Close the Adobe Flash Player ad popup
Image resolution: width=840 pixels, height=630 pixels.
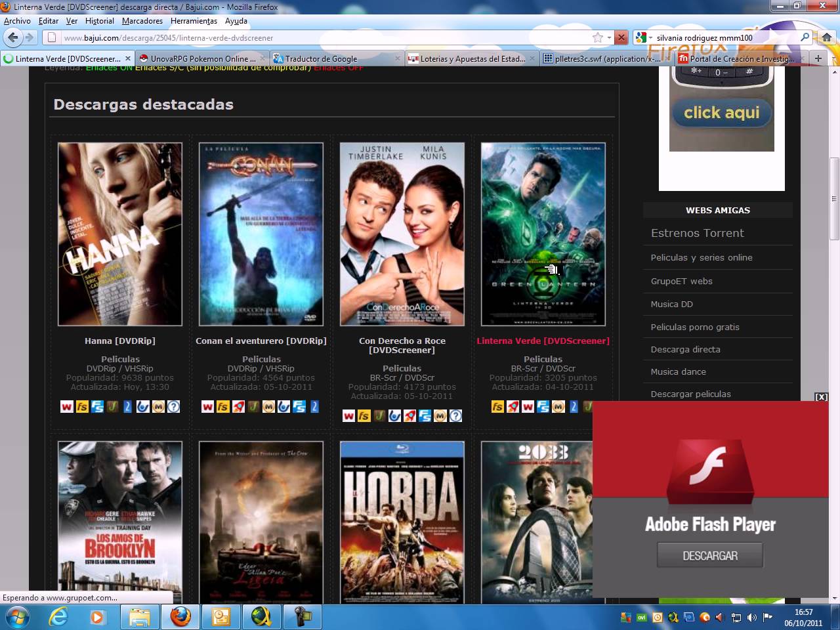pos(821,397)
